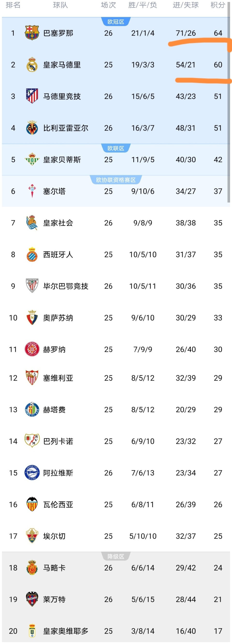Click the Real Madrid club crest
The image size is (232, 644).
point(32,64)
